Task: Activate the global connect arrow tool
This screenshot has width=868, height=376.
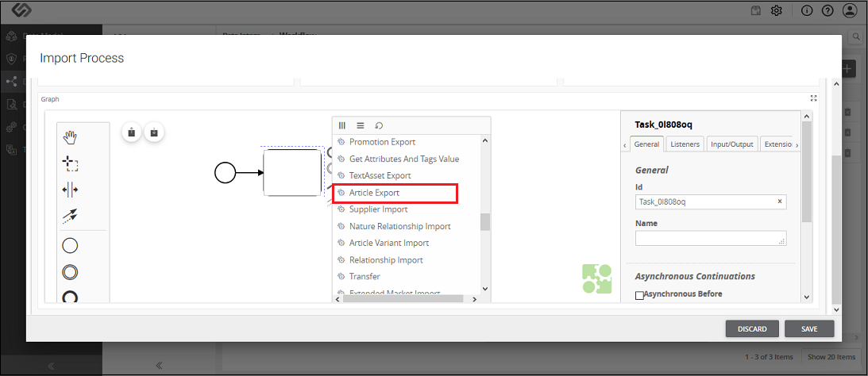Action: point(70,217)
